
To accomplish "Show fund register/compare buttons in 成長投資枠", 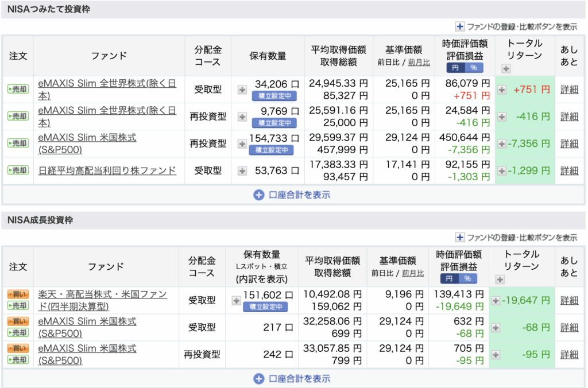I will click(x=516, y=237).
